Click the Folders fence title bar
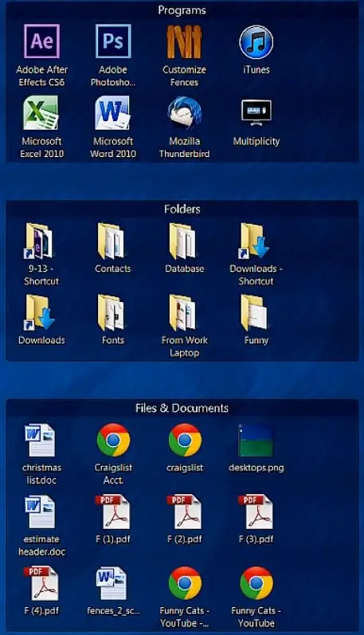The height and width of the screenshot is (635, 364). pos(182,209)
